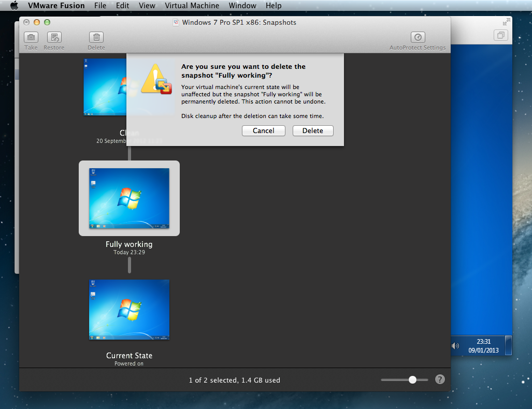
Task: Open AutoProtect Settings from the toolbar
Action: [418, 37]
